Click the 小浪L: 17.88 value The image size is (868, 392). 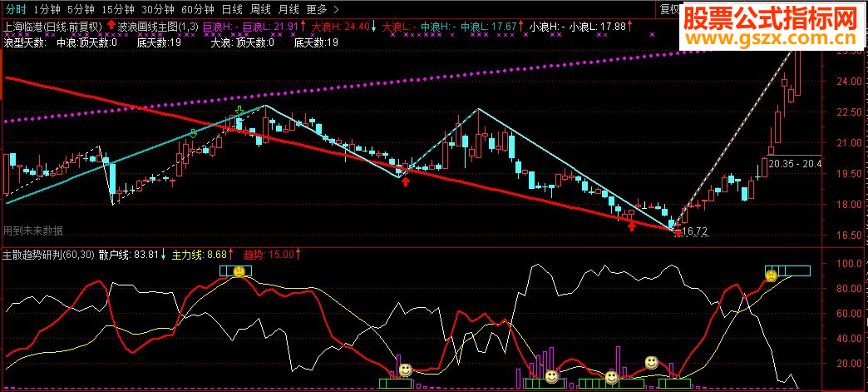click(x=598, y=26)
